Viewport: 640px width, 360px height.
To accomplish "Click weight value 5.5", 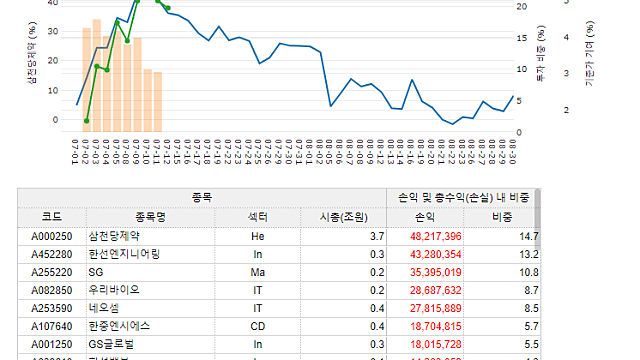I will pyautogui.click(x=531, y=344).
